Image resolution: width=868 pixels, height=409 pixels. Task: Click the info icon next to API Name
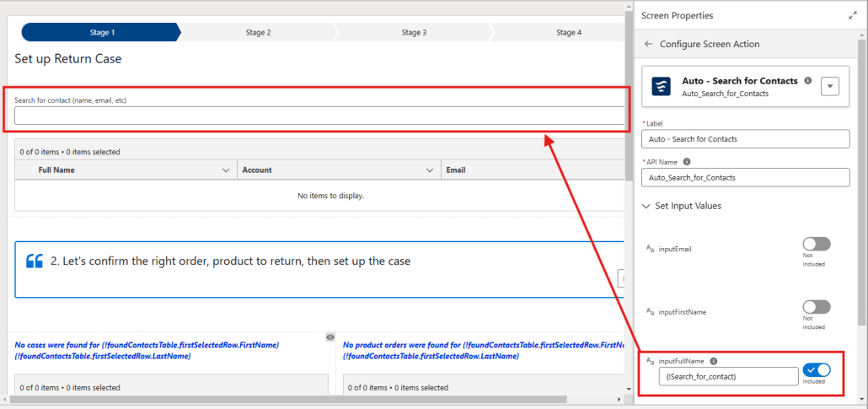coord(687,161)
